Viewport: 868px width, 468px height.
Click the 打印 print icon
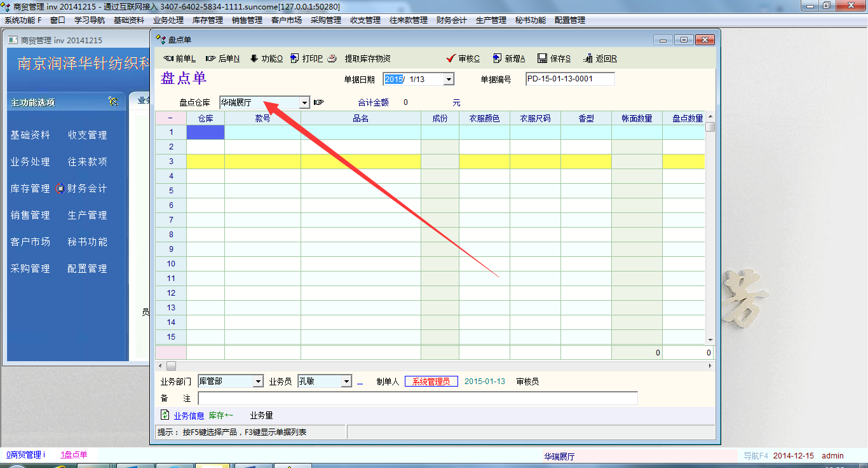tap(295, 59)
